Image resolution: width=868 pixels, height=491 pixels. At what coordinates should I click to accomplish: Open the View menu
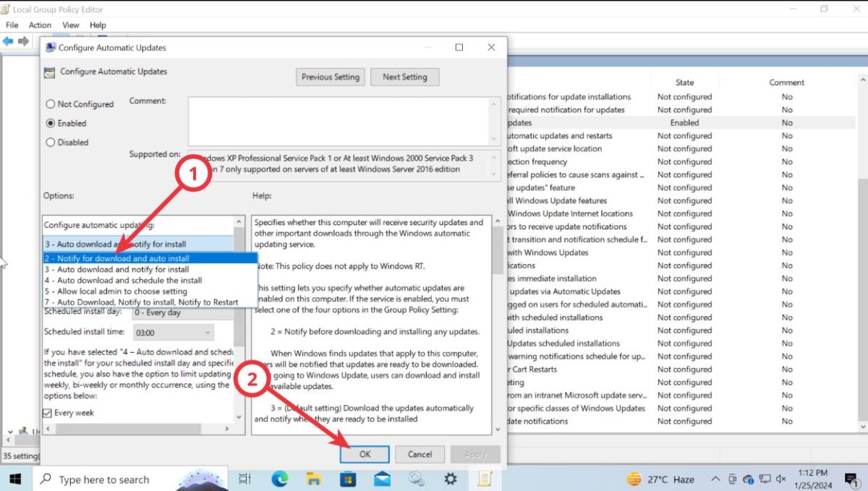[70, 25]
